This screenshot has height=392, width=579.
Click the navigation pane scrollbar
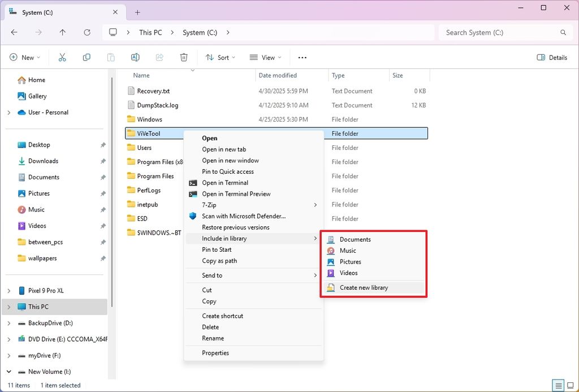112,192
